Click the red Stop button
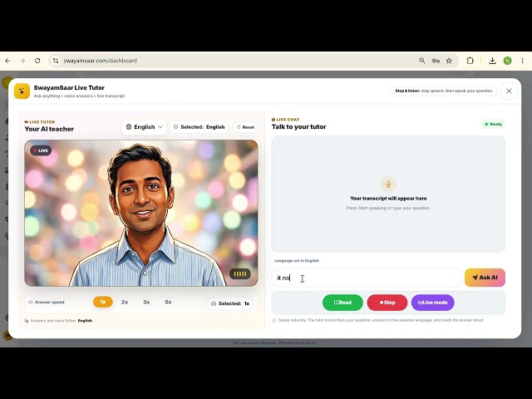This screenshot has height=399, width=532. point(387,303)
